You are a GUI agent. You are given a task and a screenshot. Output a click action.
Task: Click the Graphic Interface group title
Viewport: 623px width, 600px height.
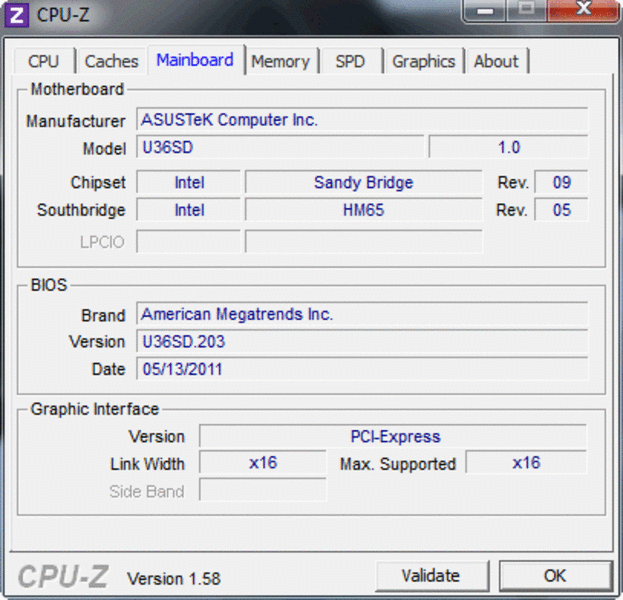tap(95, 409)
